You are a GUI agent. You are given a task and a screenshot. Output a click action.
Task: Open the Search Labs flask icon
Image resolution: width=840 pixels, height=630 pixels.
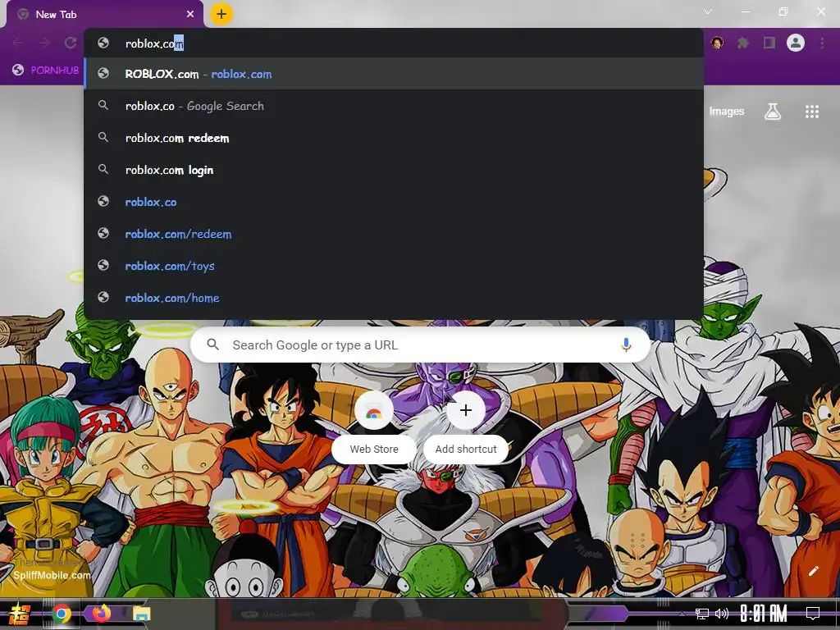(773, 112)
